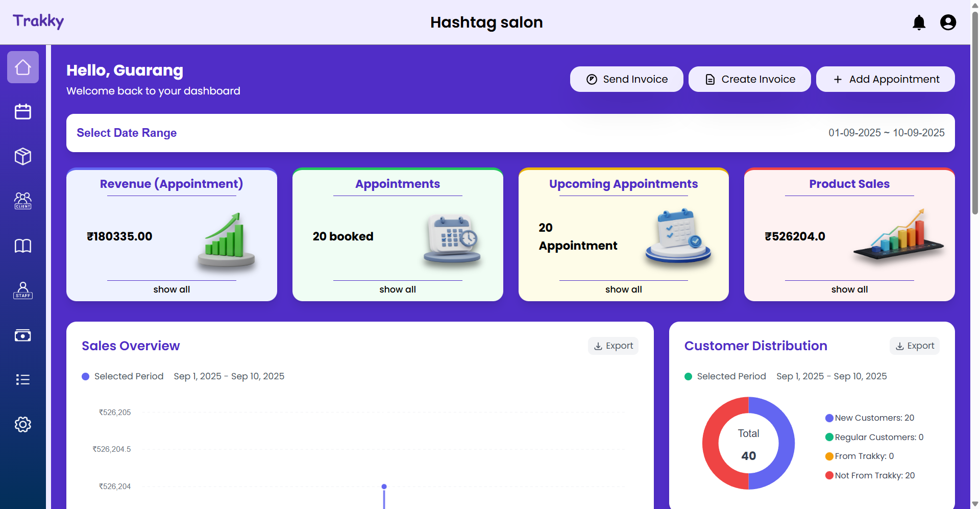The image size is (980, 509).
Task: Open the calendar icon in sidebar
Action: click(23, 112)
